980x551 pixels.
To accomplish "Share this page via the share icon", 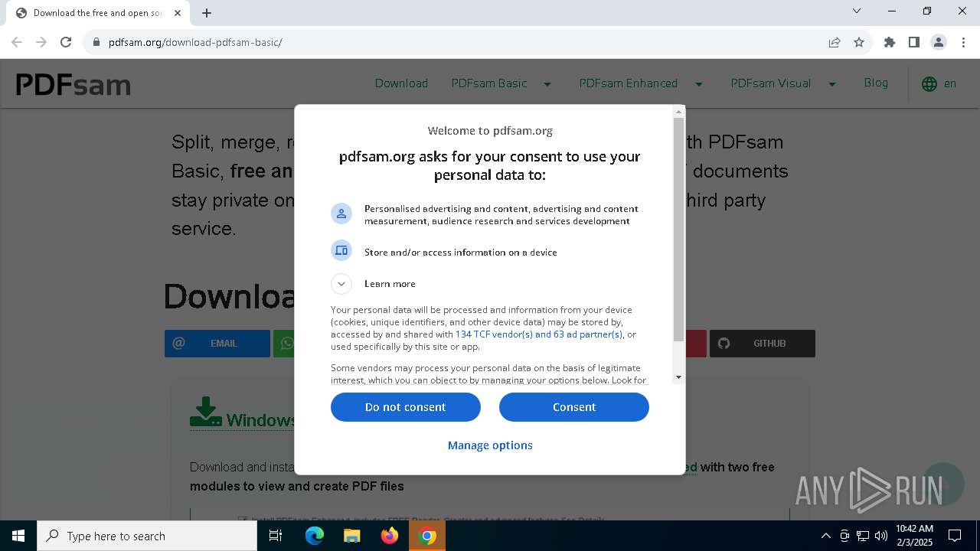I will 835,42.
